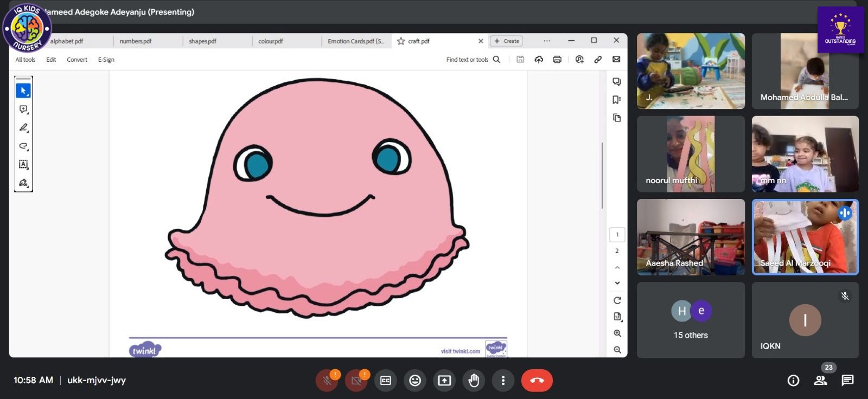
Task: Select the highlighter pen tool
Action: 23,127
